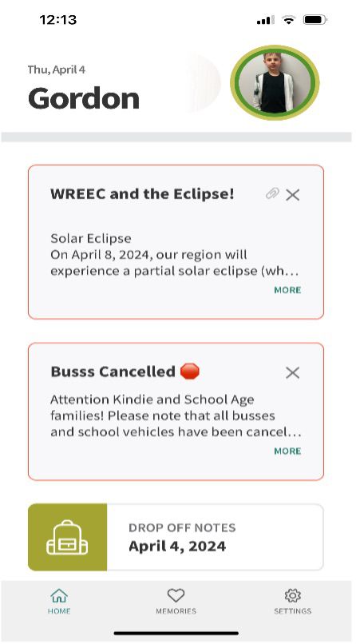Viewport: 356px width, 644px height.
Task: Tap the Busss Cancelled heading
Action: 113,372
